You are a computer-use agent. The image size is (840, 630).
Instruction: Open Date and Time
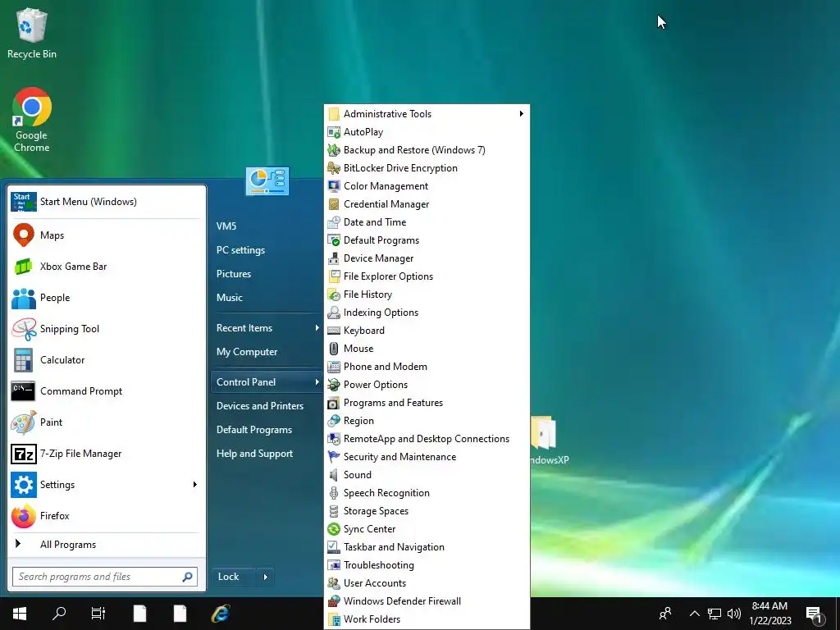tap(427, 222)
